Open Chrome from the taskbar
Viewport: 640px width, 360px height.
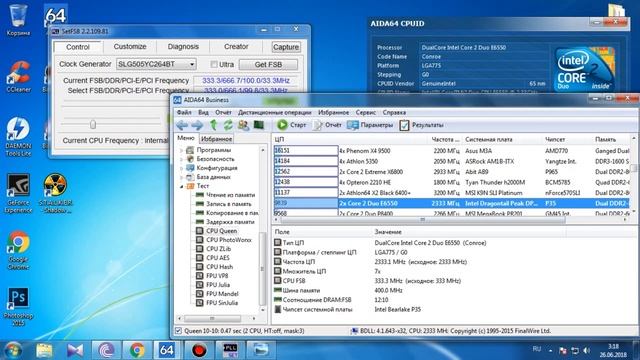pos(137,350)
